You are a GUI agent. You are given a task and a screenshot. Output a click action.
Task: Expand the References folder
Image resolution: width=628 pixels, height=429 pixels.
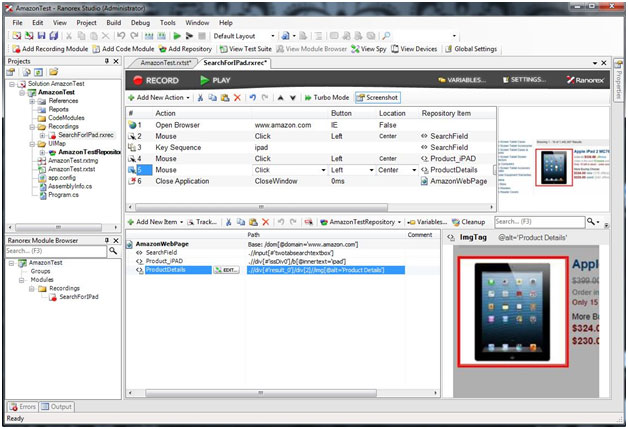tap(32, 101)
